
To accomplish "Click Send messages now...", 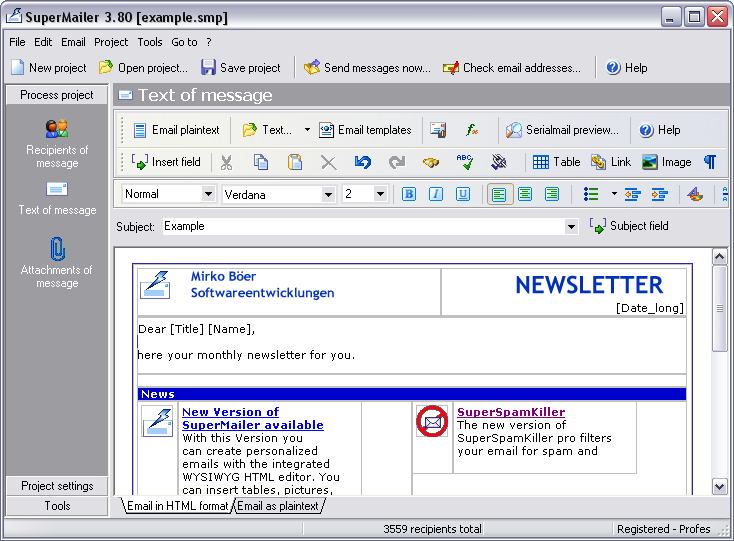I will 367,68.
